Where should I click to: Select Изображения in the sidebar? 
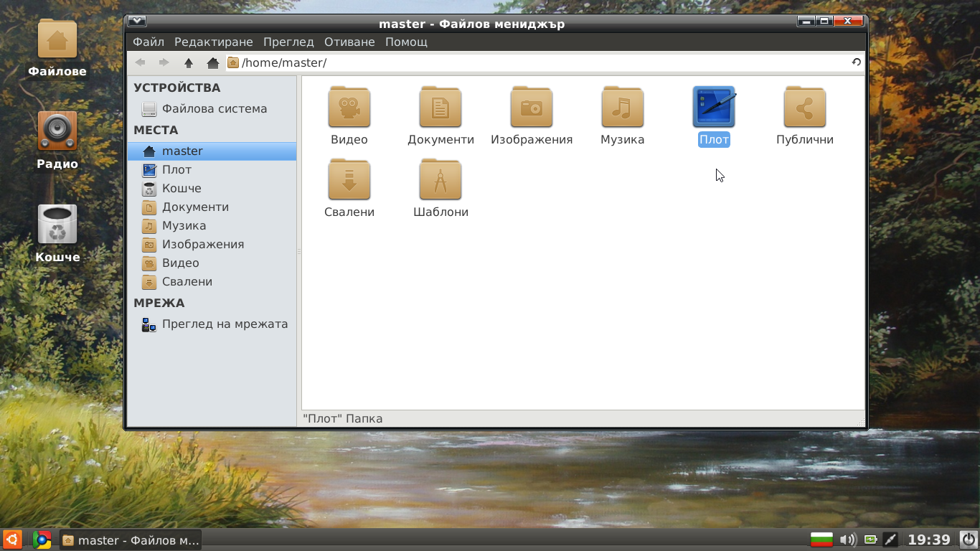(212, 245)
